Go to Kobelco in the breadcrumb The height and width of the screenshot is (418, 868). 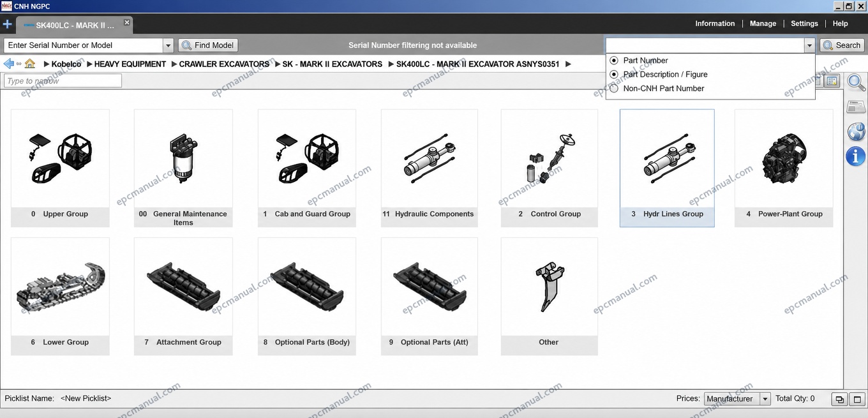coord(66,64)
